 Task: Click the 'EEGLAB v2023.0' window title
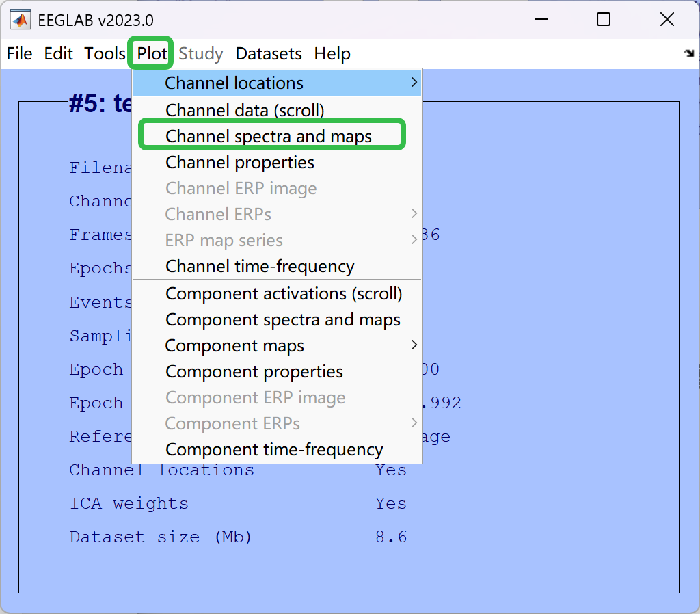point(96,21)
